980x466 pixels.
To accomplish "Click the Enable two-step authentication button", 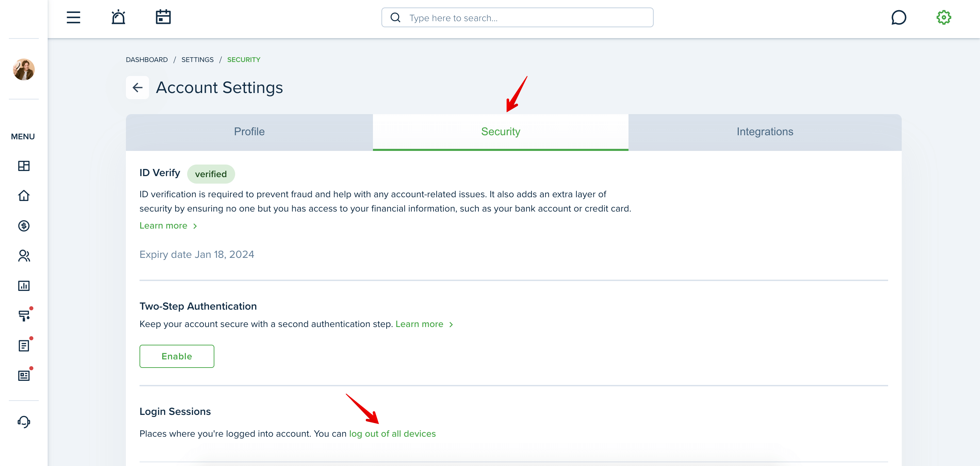I will (177, 356).
